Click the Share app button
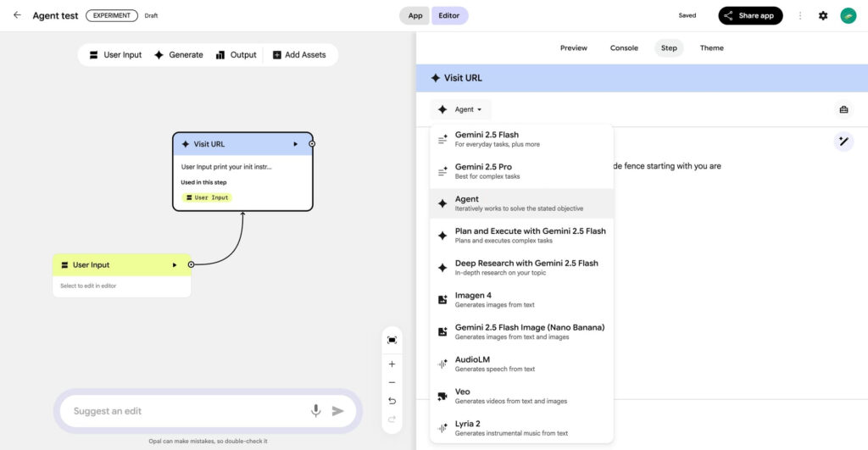Viewport: 868px width, 450px height. tap(750, 15)
